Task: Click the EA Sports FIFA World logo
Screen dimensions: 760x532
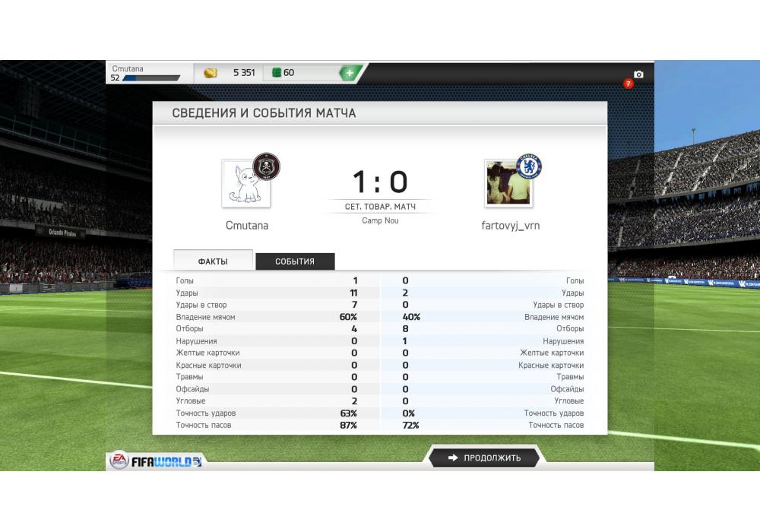Action: (156, 461)
